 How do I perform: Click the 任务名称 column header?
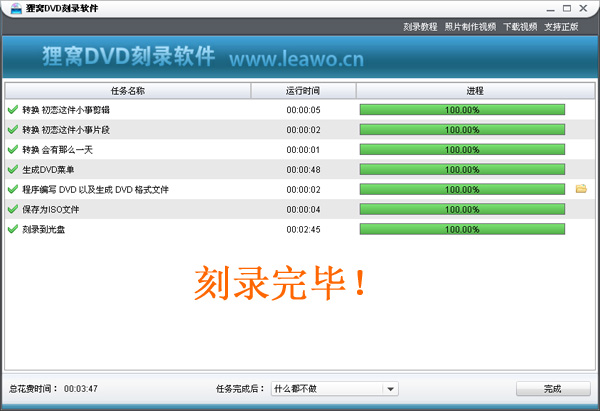128,91
